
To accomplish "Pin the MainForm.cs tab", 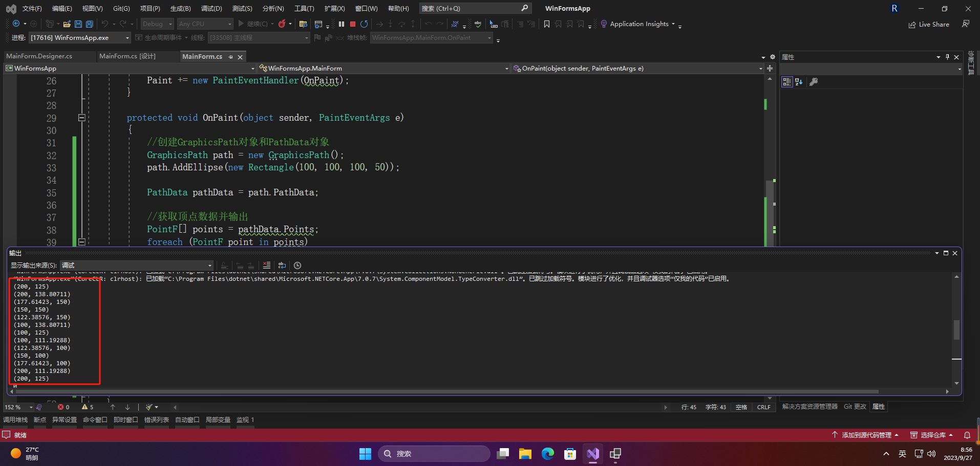I will [231, 57].
